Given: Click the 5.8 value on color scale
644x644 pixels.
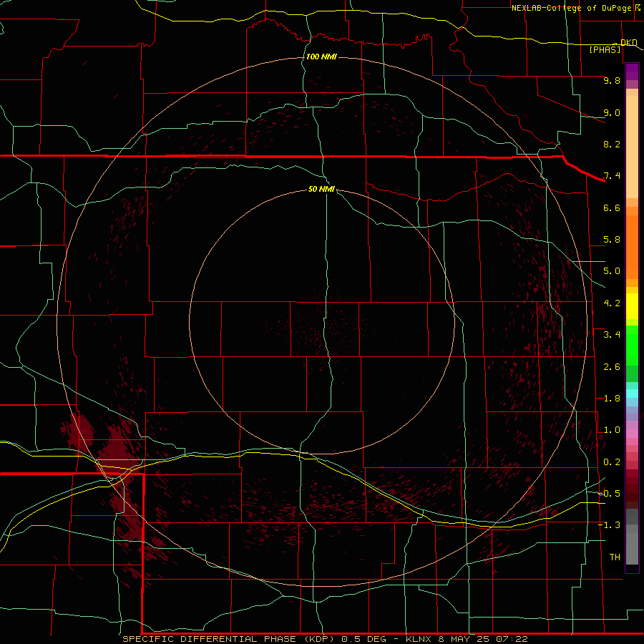Looking at the screenshot, I should click(612, 240).
